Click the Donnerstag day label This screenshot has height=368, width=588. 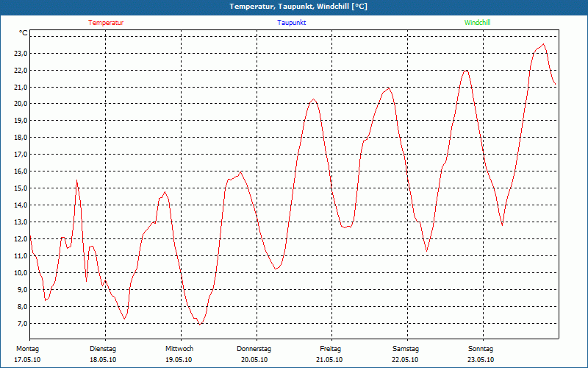pos(254,349)
